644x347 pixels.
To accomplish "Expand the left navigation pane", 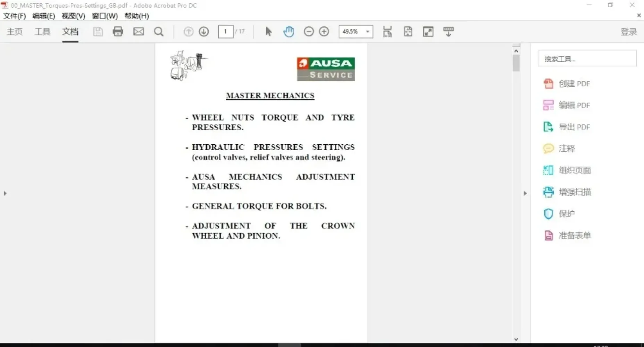I will [x=5, y=193].
